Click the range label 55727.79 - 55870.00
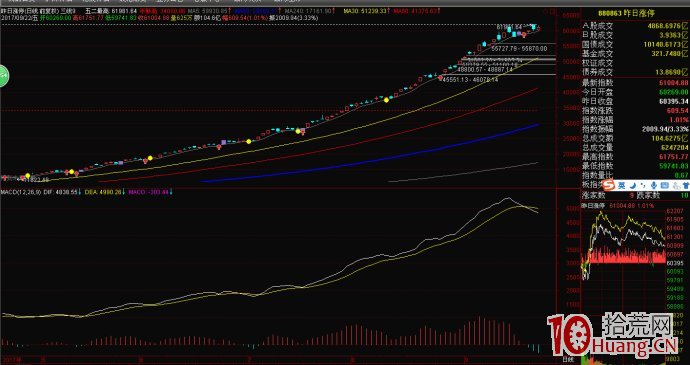This screenshot has height=365, width=690. pyautogui.click(x=519, y=48)
